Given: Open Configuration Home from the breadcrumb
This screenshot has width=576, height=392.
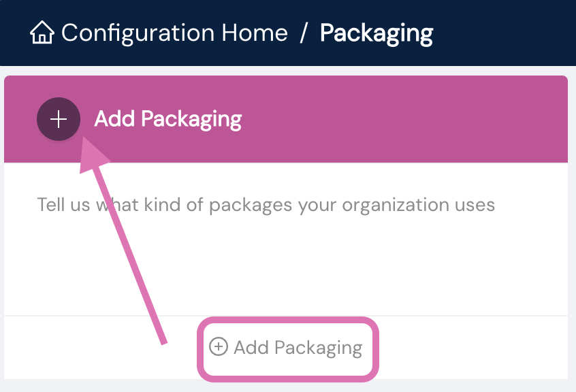Looking at the screenshot, I should tap(174, 32).
